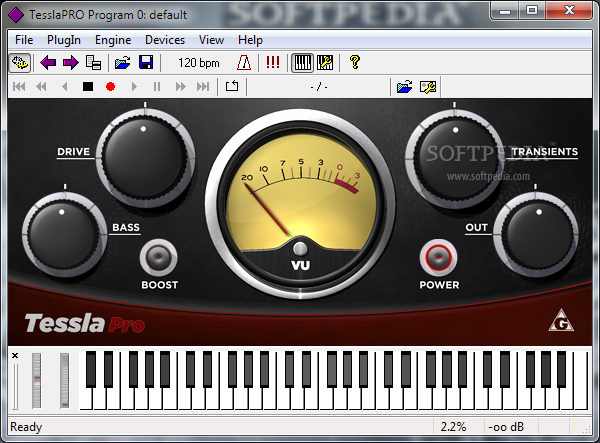Jump to start with rewind-to-beginning button
This screenshot has height=443, width=600.
19,87
